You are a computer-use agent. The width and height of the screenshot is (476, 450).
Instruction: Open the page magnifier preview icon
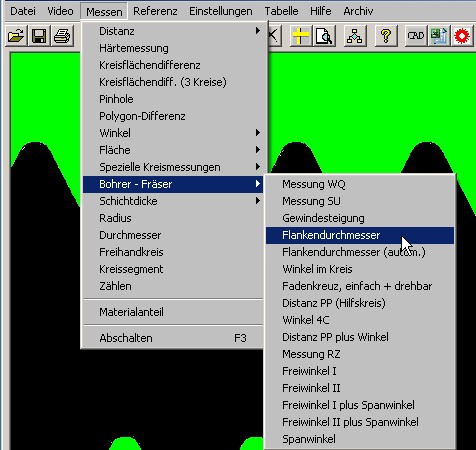324,36
